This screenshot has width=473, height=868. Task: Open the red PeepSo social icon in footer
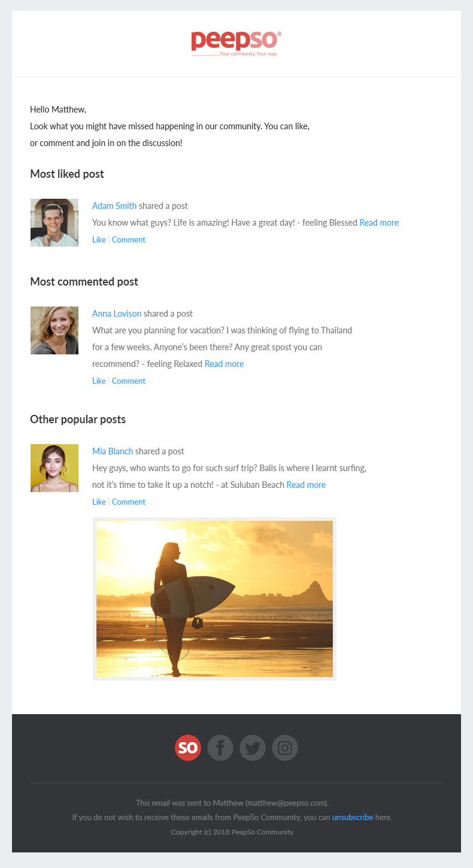point(188,748)
